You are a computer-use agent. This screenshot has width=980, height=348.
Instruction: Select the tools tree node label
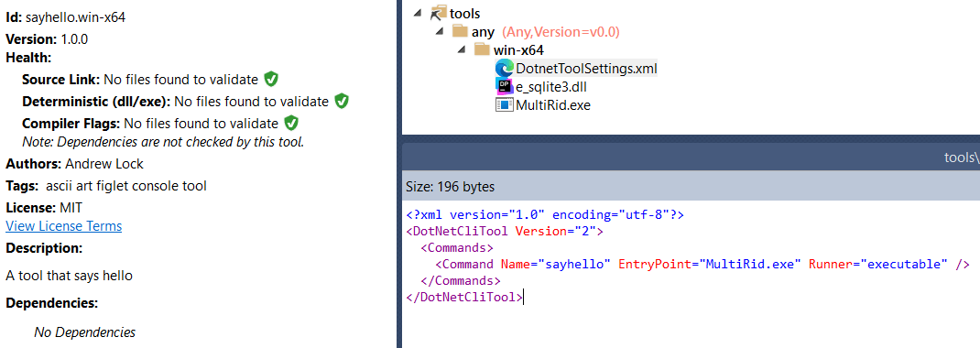pyautogui.click(x=465, y=13)
